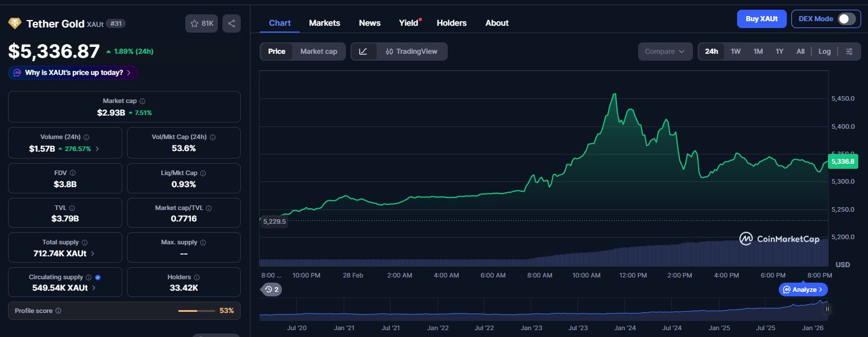
Task: Open Vol/Mkt Cap (24h) info icon
Action: pyautogui.click(x=213, y=137)
